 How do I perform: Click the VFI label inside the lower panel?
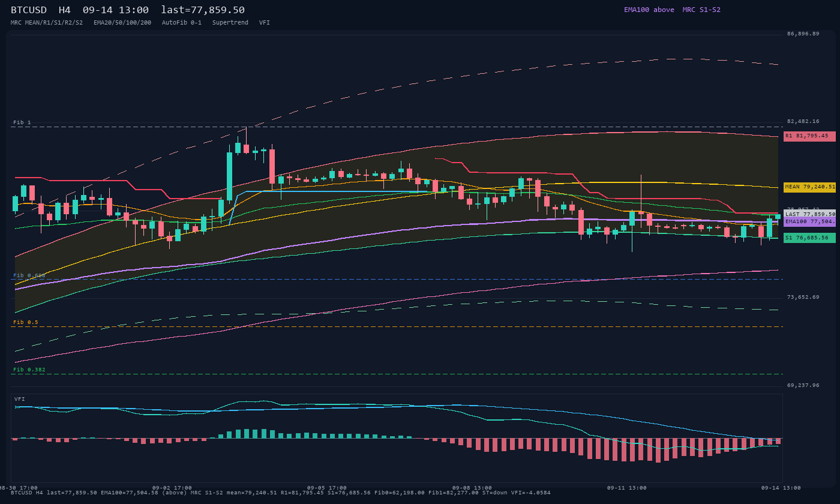click(x=20, y=399)
